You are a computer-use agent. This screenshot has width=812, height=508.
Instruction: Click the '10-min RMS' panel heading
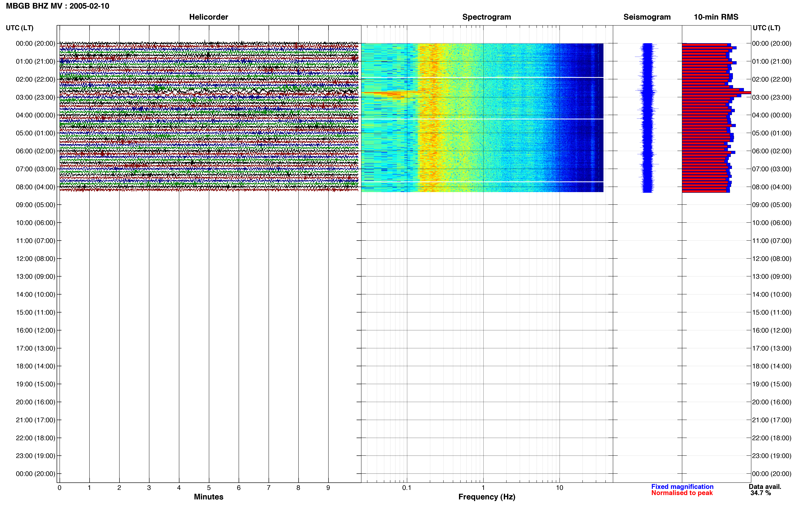[716, 17]
